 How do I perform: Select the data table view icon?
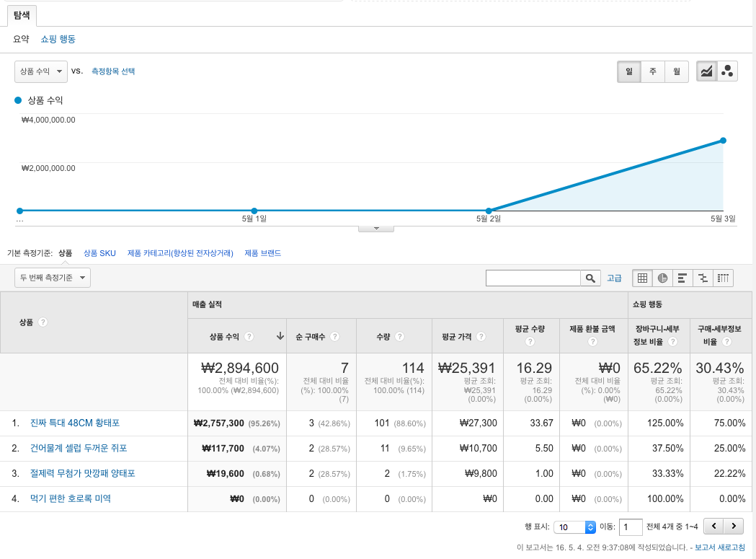click(642, 278)
